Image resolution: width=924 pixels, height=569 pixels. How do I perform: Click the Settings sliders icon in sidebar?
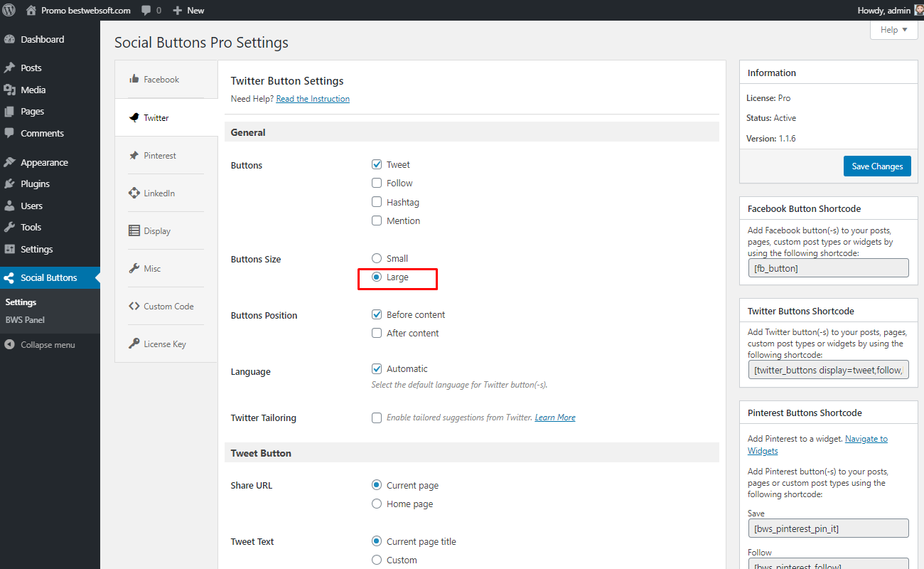[x=9, y=249]
